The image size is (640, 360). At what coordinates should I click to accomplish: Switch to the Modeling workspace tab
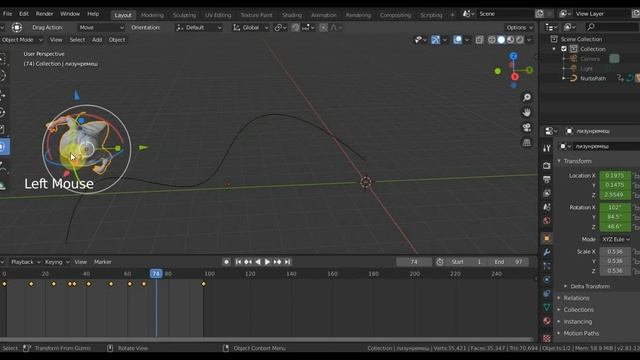(152, 15)
